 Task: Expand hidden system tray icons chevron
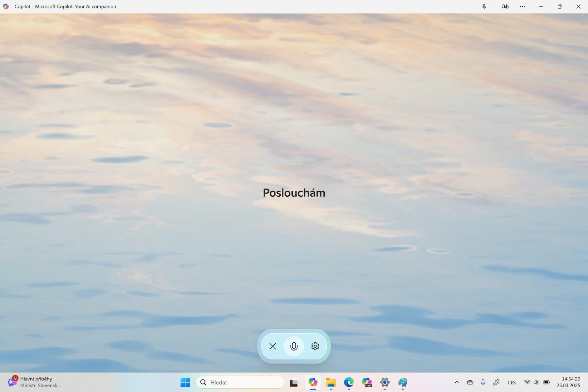457,382
